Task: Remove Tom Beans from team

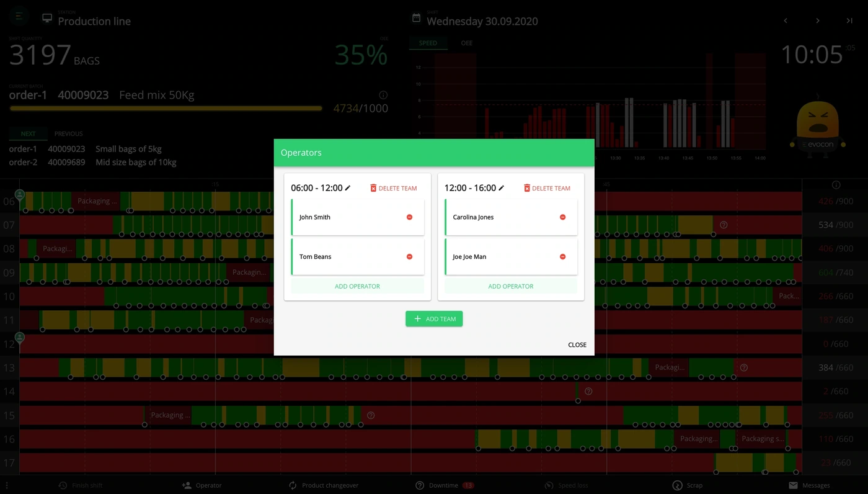Action: click(x=409, y=257)
